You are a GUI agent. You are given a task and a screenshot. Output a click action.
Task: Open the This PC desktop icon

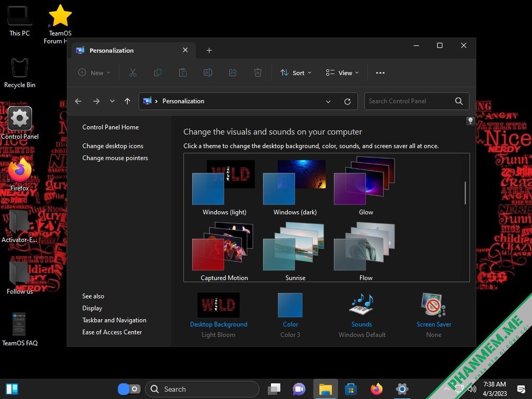(x=19, y=21)
